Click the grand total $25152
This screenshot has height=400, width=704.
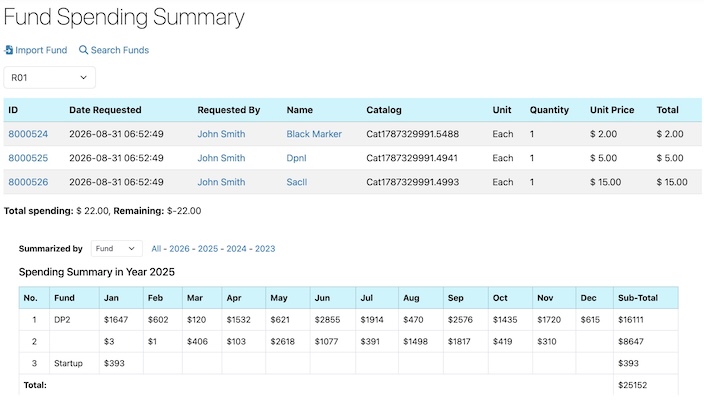click(x=633, y=385)
